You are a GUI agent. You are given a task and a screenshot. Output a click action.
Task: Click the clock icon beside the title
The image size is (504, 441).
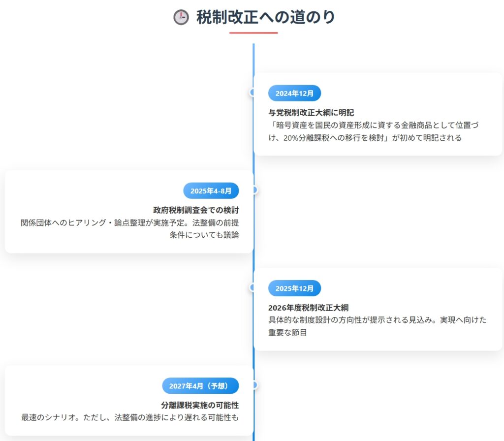point(181,18)
